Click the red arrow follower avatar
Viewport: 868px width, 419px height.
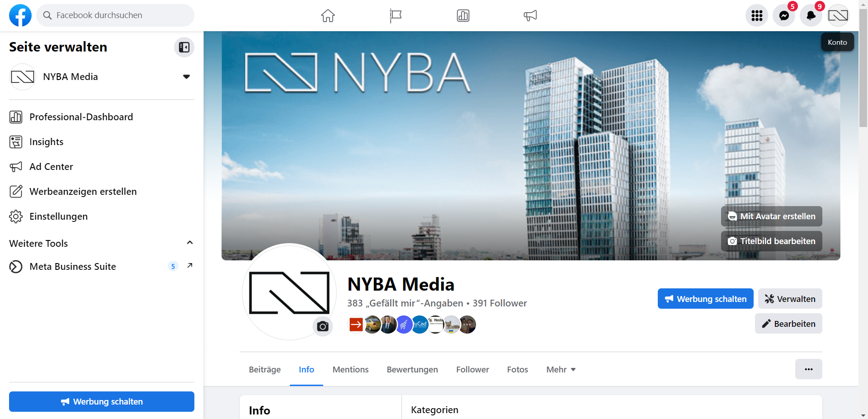[356, 325]
